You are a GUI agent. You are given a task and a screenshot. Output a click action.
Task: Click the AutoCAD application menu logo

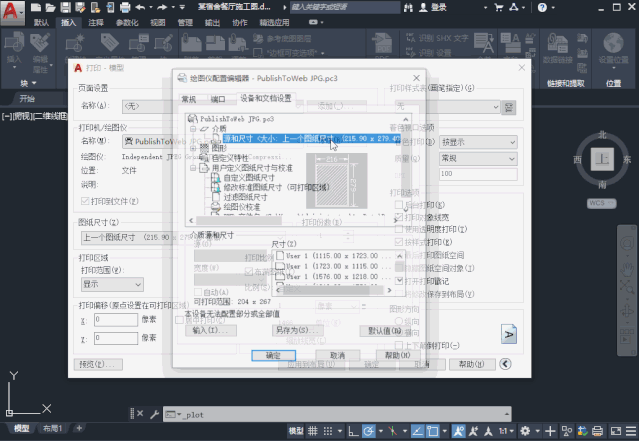click(x=11, y=11)
